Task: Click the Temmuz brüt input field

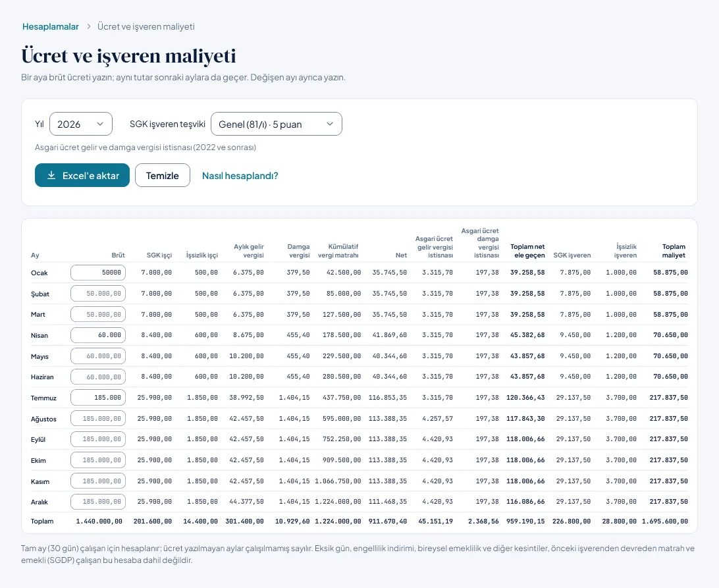Action: pos(98,398)
